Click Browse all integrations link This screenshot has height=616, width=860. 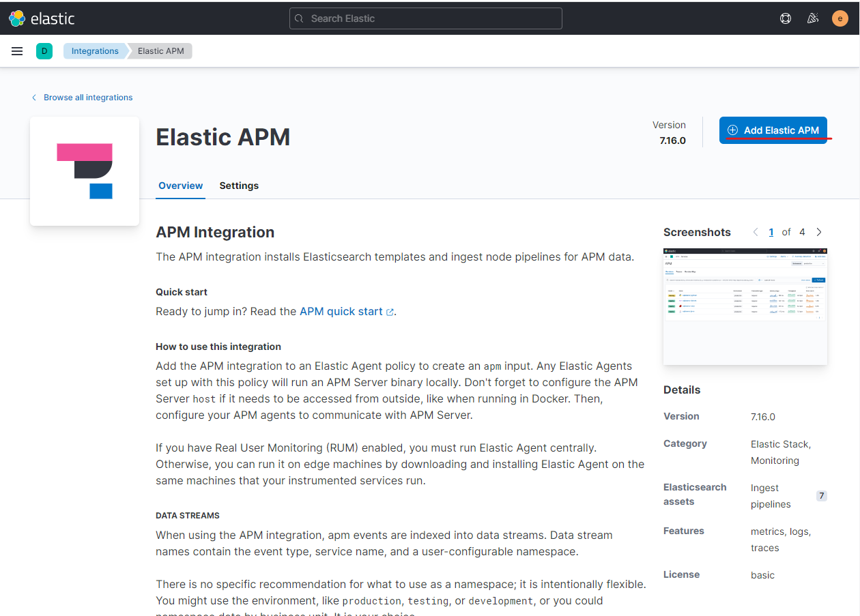[x=88, y=98]
